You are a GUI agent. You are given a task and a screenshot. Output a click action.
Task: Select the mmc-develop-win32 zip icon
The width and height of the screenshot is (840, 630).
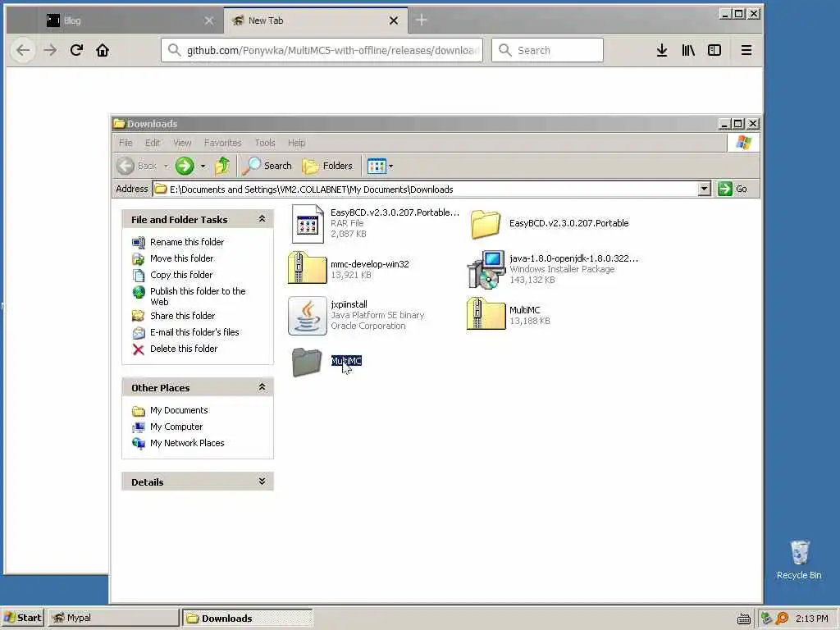[x=307, y=268]
